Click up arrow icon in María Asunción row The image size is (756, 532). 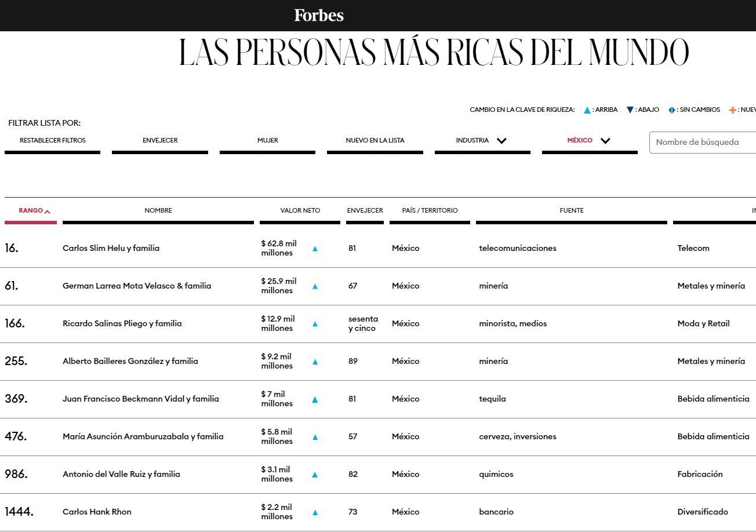[x=315, y=437]
